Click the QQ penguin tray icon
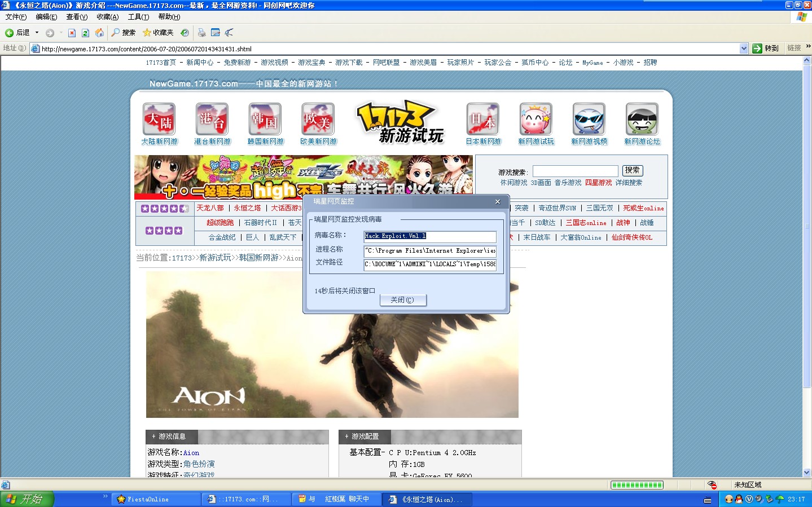 coord(739,499)
